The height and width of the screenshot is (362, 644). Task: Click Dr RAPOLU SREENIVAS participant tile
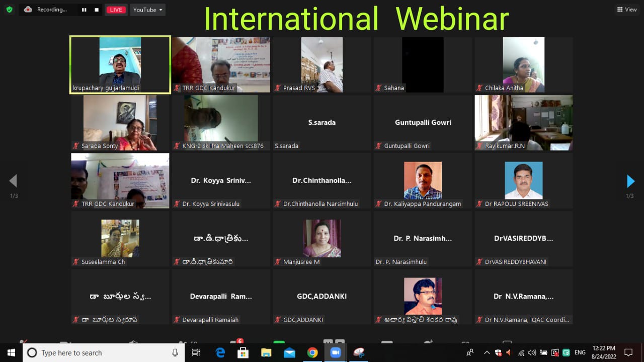coord(523,180)
